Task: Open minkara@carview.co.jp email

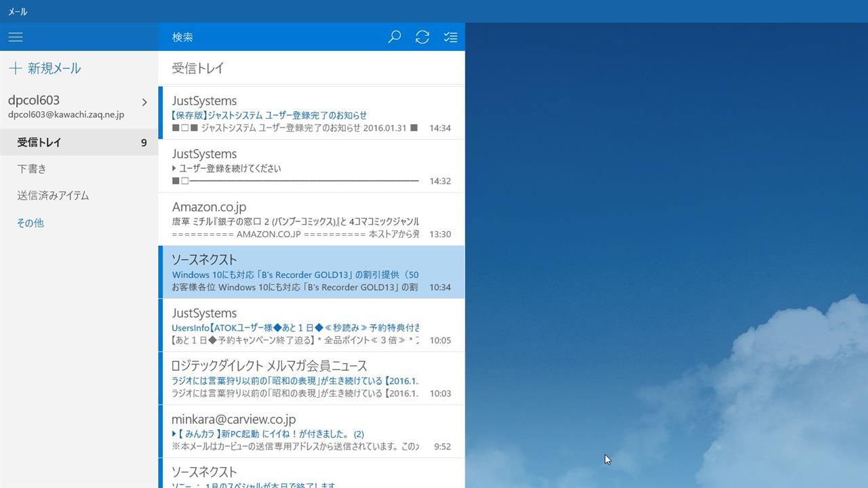Action: 312,432
